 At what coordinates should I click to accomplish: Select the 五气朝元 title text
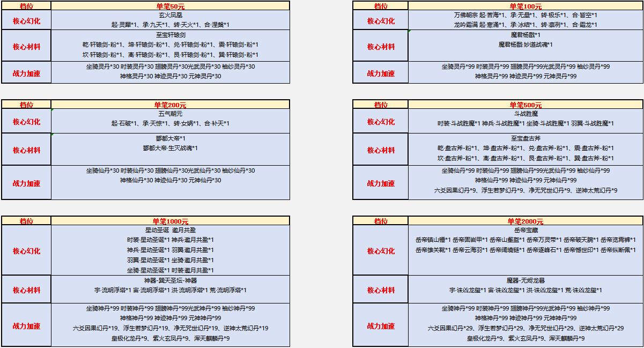pos(171,114)
